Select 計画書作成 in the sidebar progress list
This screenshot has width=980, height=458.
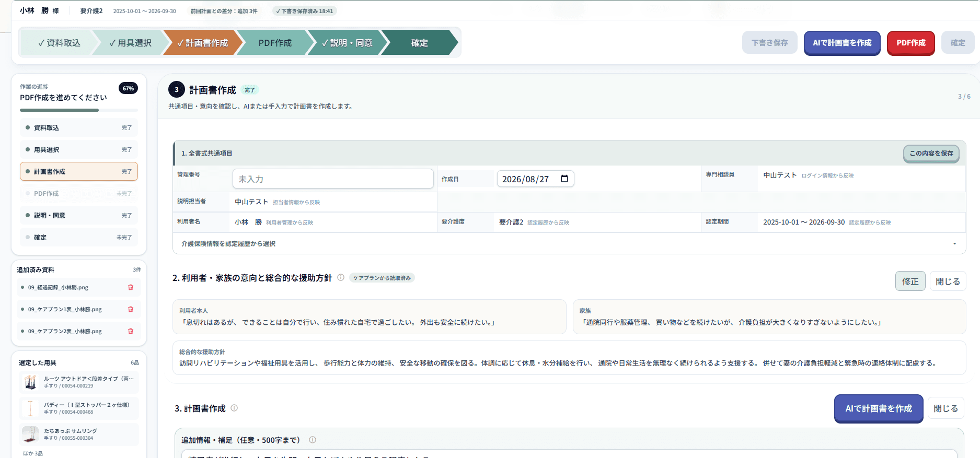click(79, 171)
